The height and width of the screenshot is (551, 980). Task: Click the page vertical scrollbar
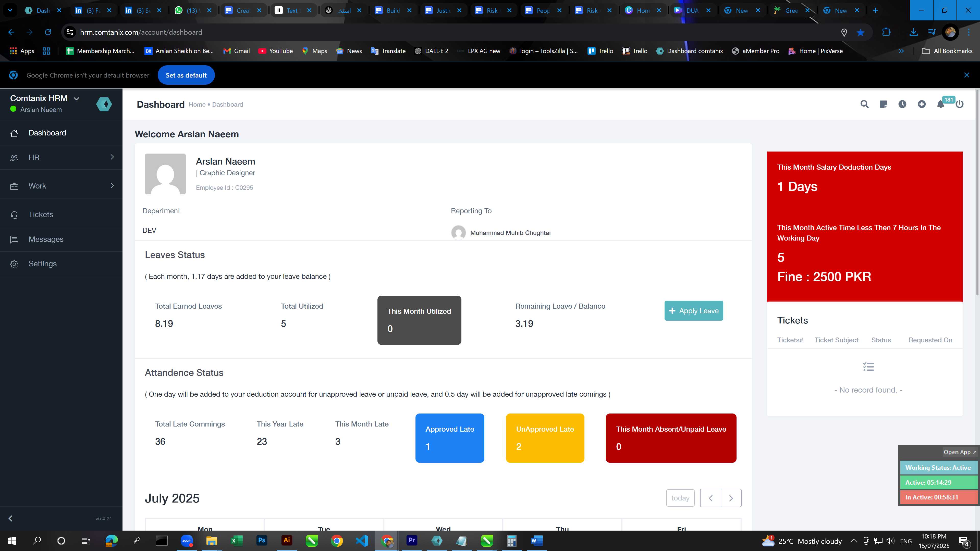[x=977, y=192]
